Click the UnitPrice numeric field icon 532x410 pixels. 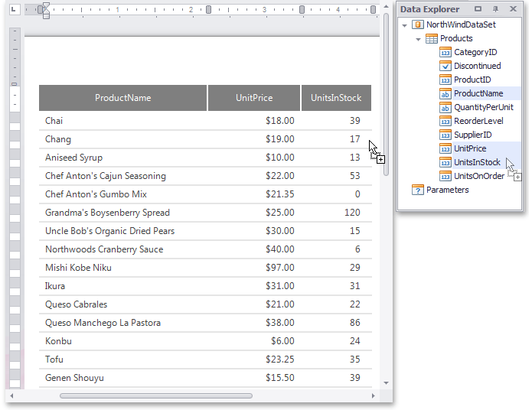pos(446,148)
